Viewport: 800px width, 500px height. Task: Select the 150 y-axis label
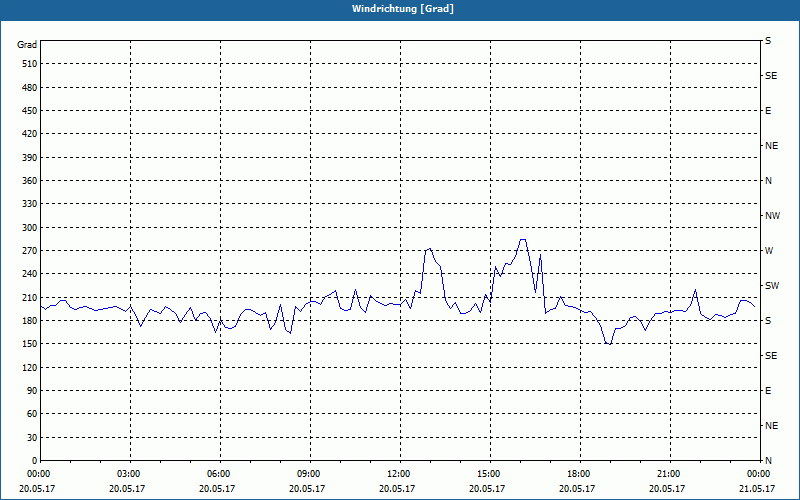[x=30, y=344]
